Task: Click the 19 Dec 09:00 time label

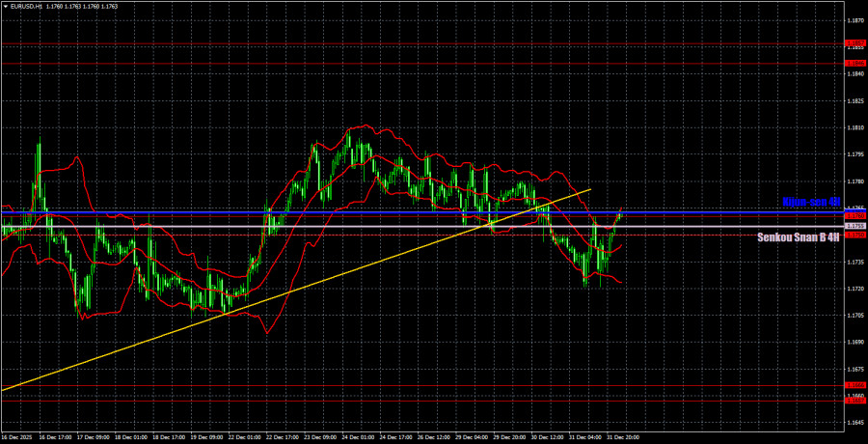Action: (x=208, y=436)
